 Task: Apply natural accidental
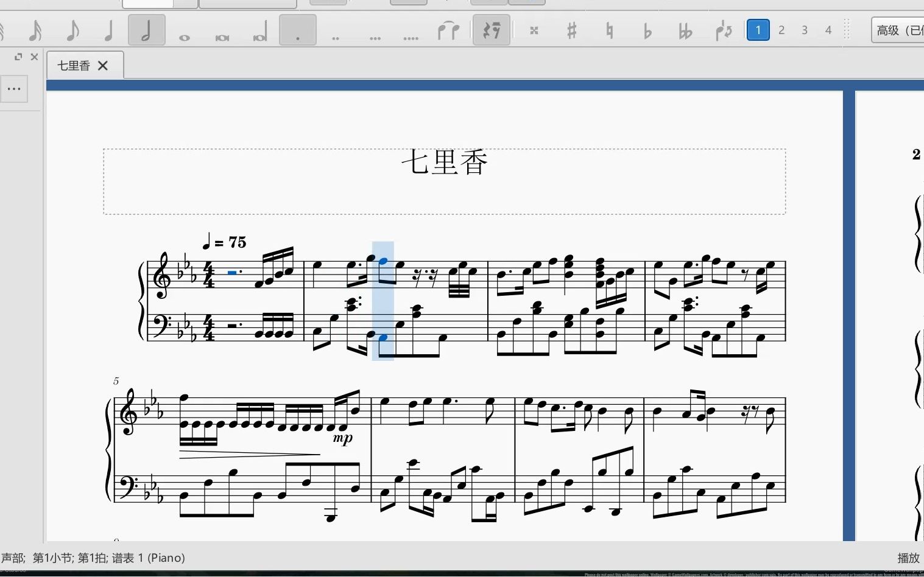coord(609,30)
